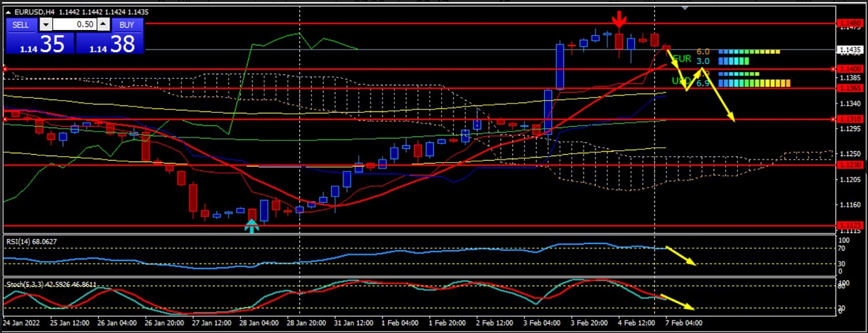This screenshot has width=868, height=333.
Task: Click the BUY button
Action: (x=126, y=25)
